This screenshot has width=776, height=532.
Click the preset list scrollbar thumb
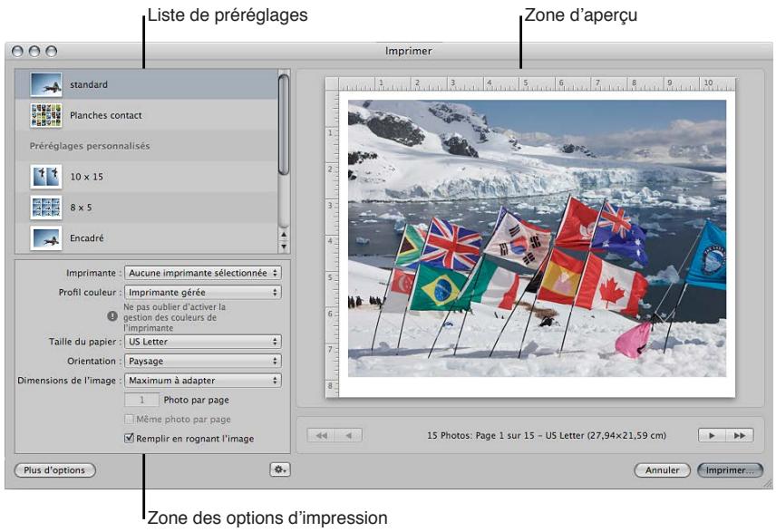pyautogui.click(x=284, y=124)
